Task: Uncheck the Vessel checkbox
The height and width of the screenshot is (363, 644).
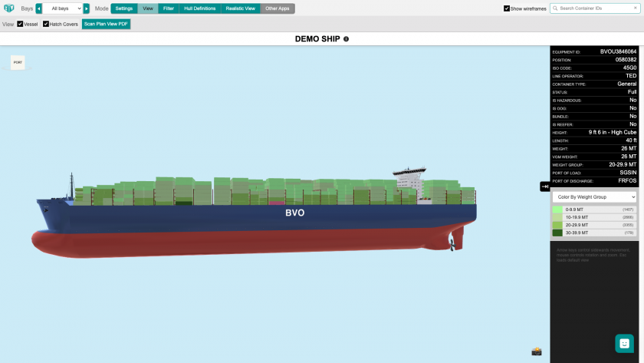Action: [20, 24]
